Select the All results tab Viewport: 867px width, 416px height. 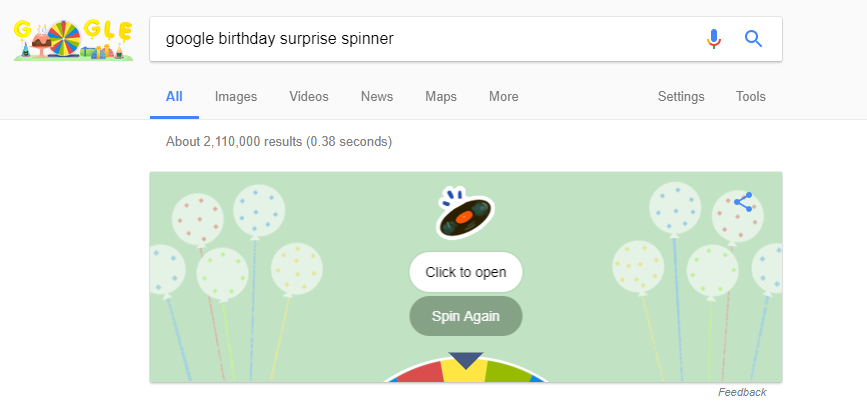click(174, 97)
